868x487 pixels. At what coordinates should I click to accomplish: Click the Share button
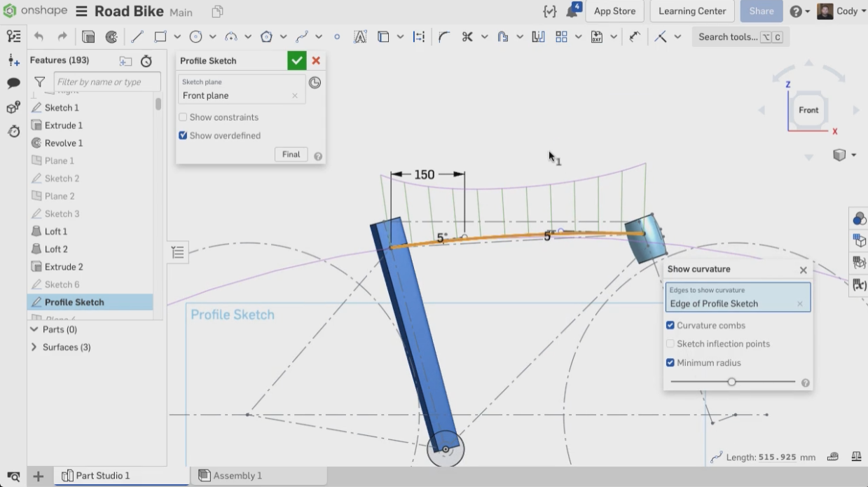(761, 11)
